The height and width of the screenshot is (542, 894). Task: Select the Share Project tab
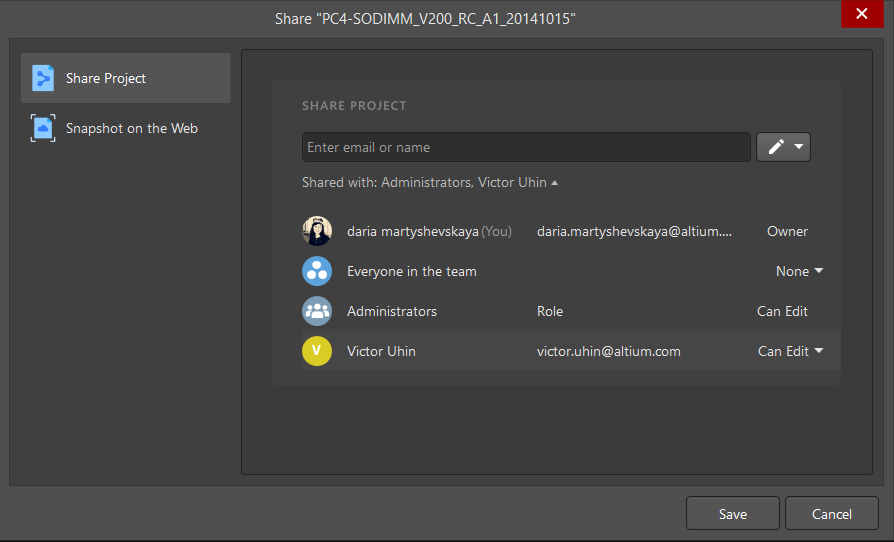tap(125, 78)
